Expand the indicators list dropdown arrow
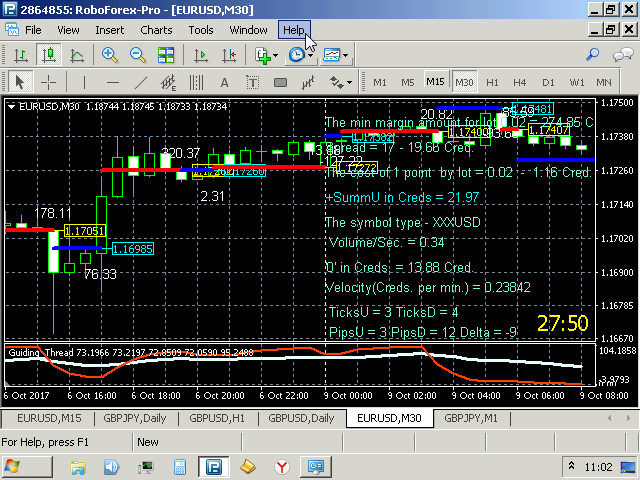 276,56
